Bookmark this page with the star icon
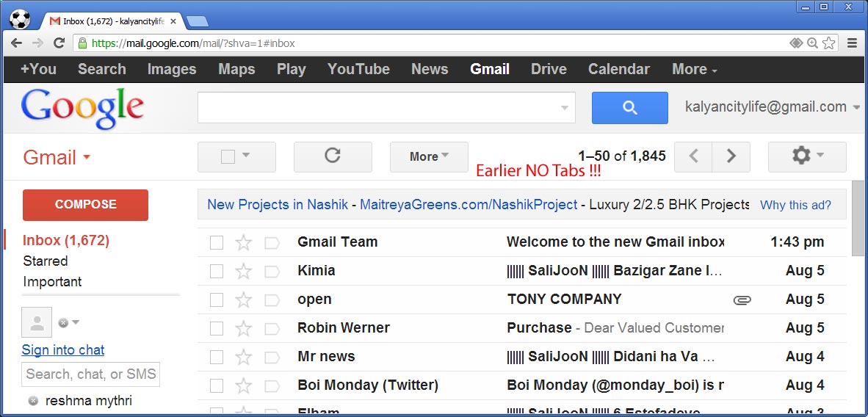Image resolution: width=868 pixels, height=417 pixels. (x=828, y=43)
